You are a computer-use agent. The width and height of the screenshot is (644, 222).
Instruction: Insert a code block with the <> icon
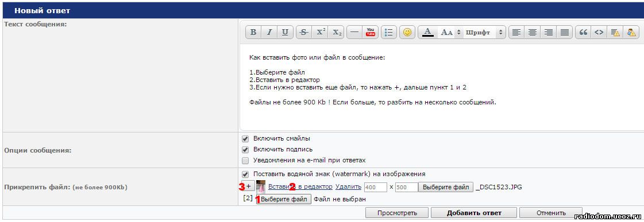pyautogui.click(x=599, y=33)
